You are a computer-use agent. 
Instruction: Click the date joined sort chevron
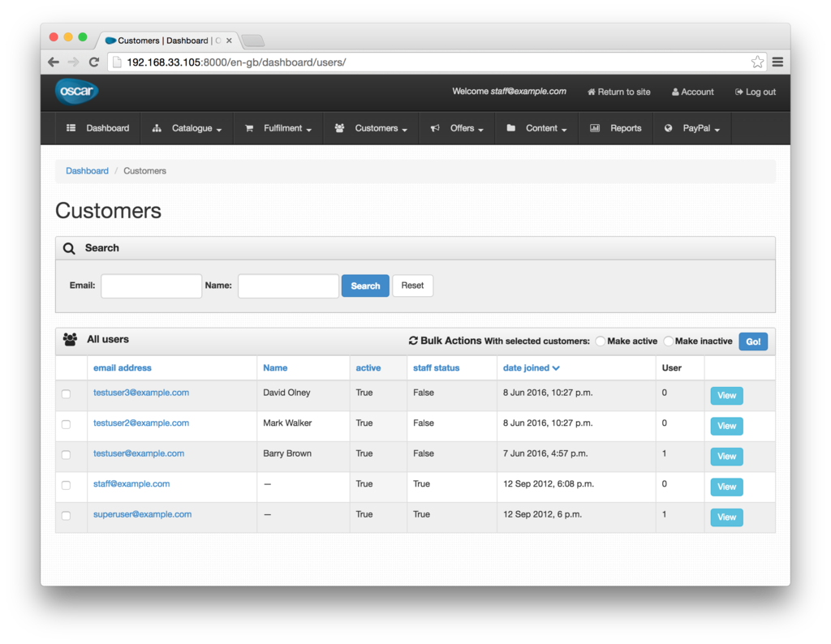(x=556, y=368)
